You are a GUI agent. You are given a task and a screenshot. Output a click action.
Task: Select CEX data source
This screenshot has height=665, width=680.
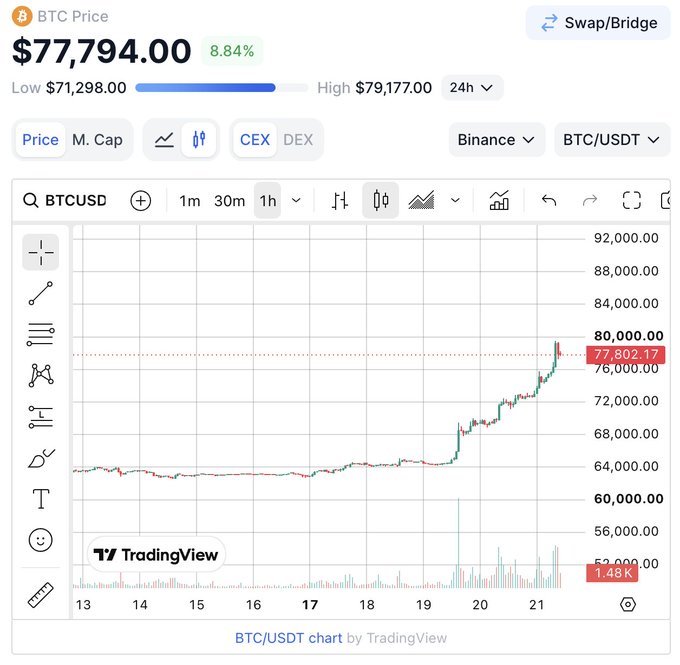[x=255, y=140]
